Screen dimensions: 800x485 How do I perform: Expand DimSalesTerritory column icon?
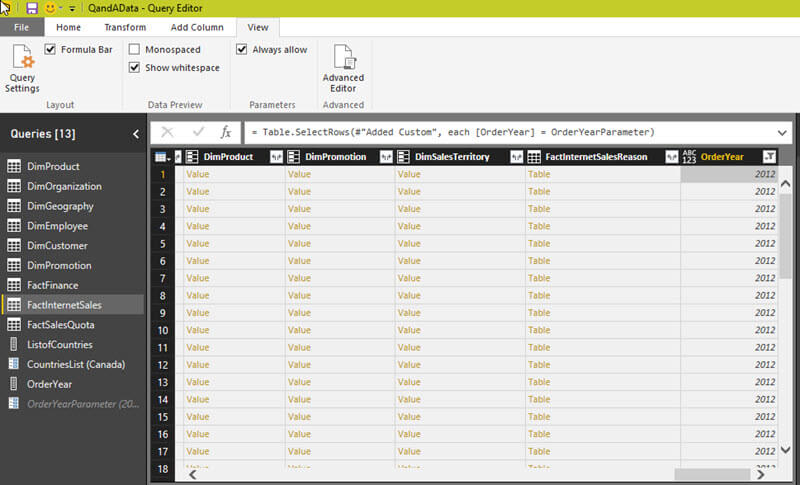pyautogui.click(x=516, y=157)
